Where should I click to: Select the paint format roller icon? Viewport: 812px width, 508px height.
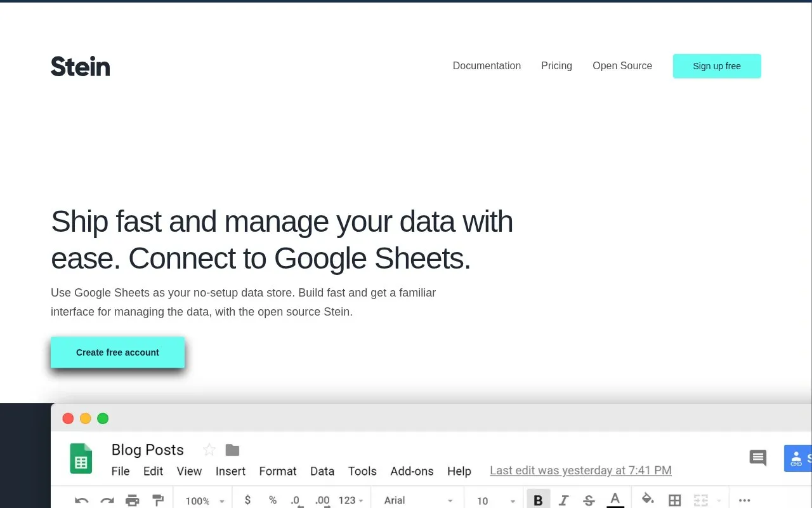coord(158,500)
